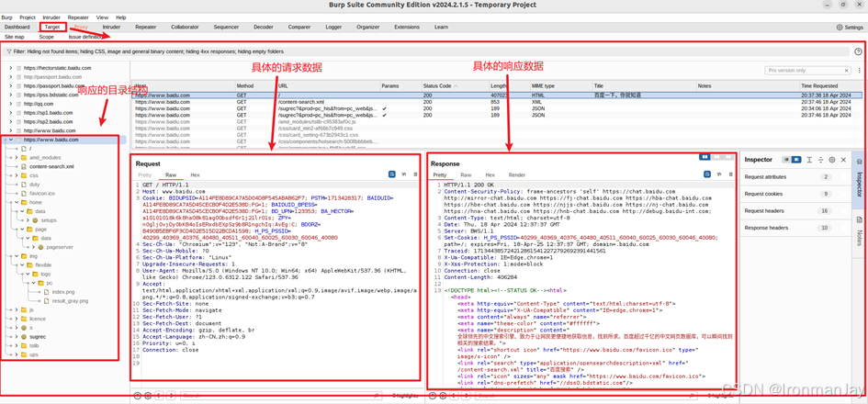Viewport: 868px width, 404px height.
Task: Switch to the Decoder tab
Action: 264,27
